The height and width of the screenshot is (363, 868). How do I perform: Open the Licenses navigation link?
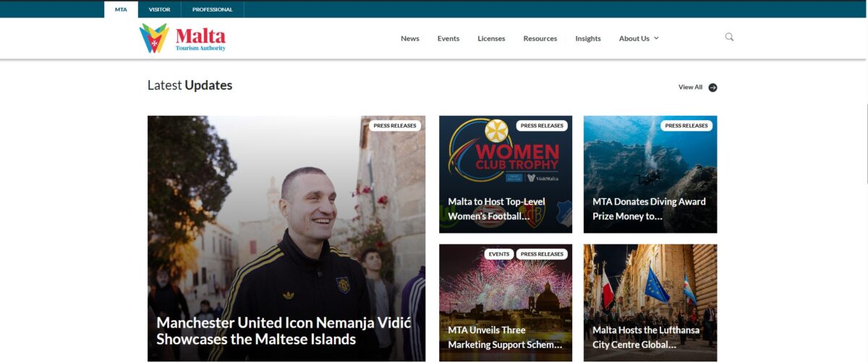(491, 38)
